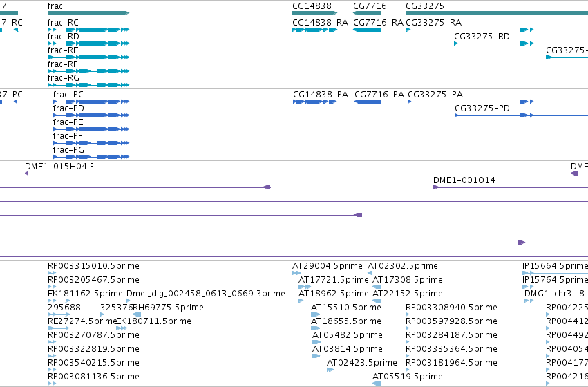Select transcript frac-RG
588x387 pixels.
tap(88, 85)
